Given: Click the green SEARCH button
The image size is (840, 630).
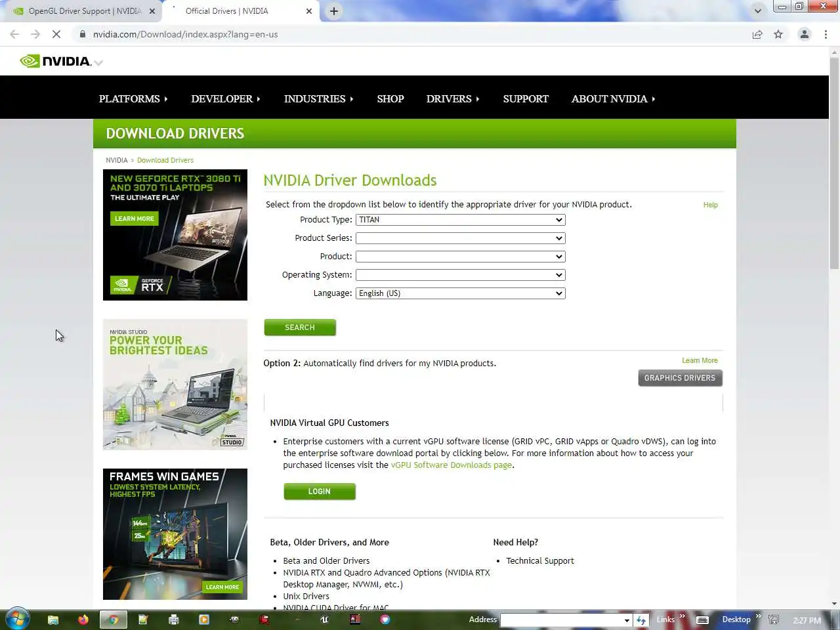Looking at the screenshot, I should point(300,327).
